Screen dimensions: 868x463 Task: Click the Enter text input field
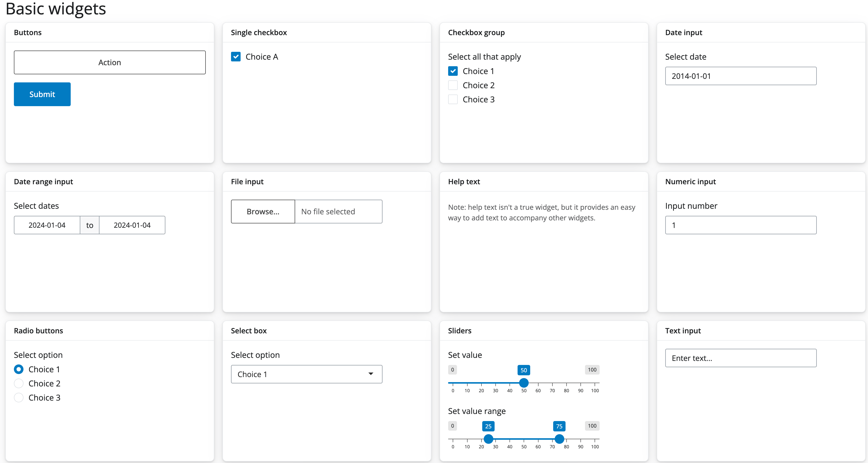pyautogui.click(x=740, y=358)
